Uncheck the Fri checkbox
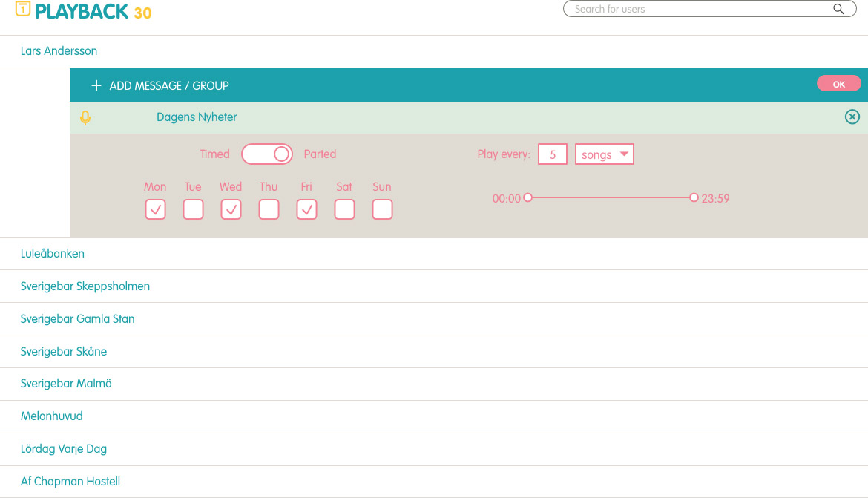The image size is (868, 498). [x=306, y=209]
